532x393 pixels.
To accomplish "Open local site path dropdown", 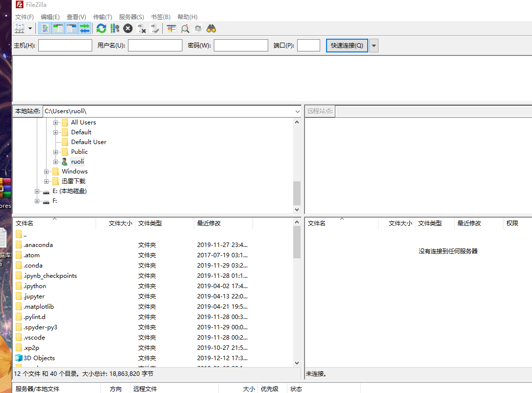I will [x=297, y=112].
